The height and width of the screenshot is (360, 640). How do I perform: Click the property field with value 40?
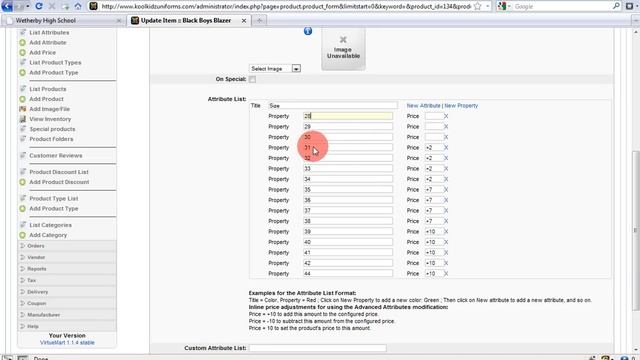pos(348,242)
